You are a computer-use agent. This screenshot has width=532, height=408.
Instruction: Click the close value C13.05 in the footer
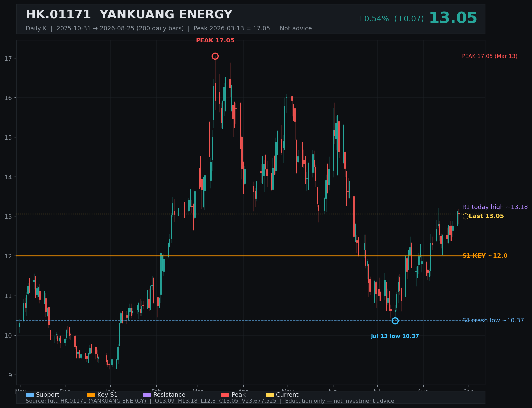[x=230, y=401]
